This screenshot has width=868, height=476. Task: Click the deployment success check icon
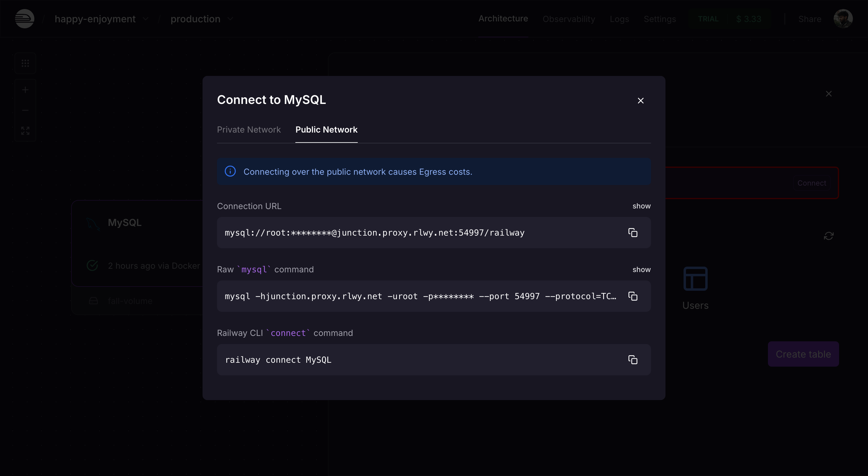pyautogui.click(x=92, y=265)
